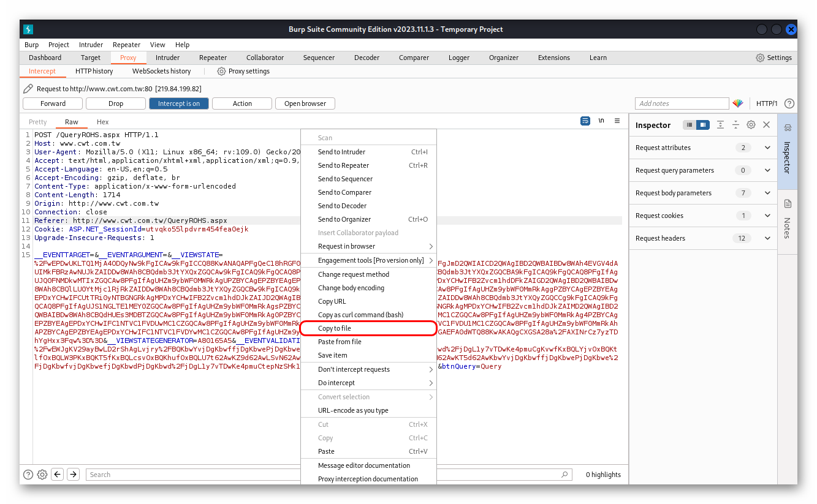This screenshot has width=817, height=504.
Task: Select Change request method
Action: [x=368, y=274]
